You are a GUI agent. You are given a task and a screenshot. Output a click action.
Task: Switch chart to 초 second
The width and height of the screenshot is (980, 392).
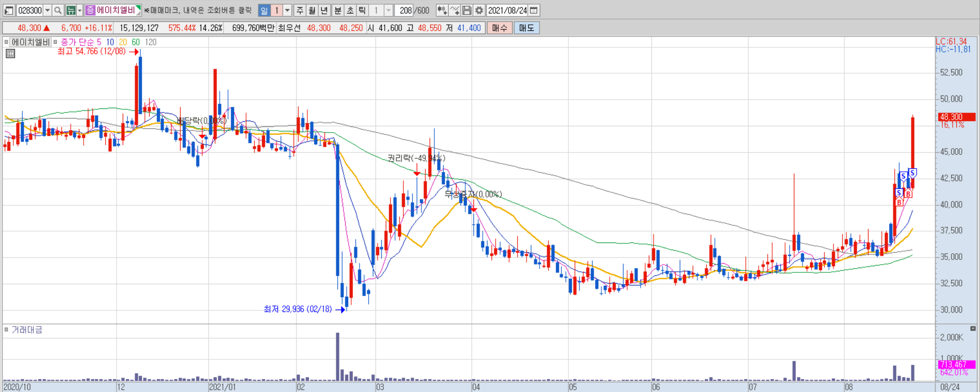350,10
